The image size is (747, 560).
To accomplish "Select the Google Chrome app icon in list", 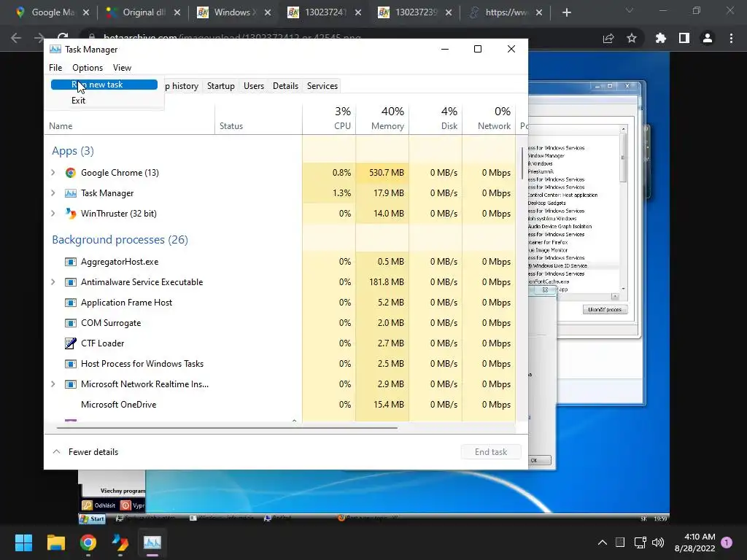I will coord(71,172).
